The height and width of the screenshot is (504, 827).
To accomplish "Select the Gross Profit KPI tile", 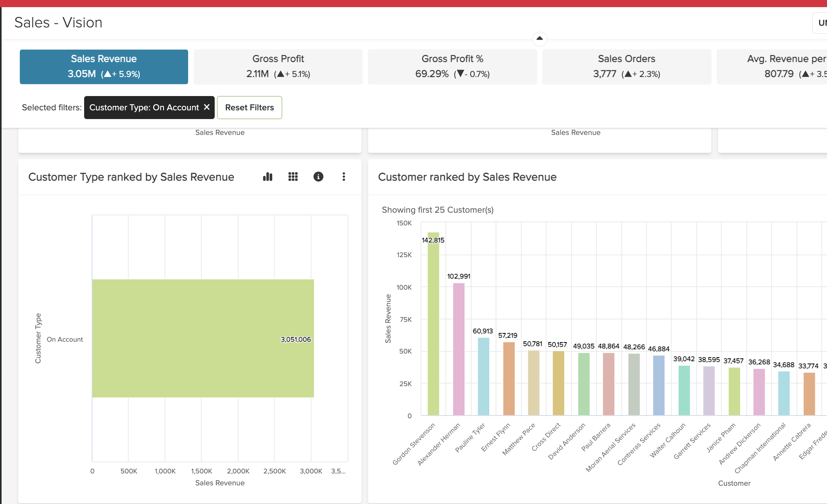I will coord(278,66).
